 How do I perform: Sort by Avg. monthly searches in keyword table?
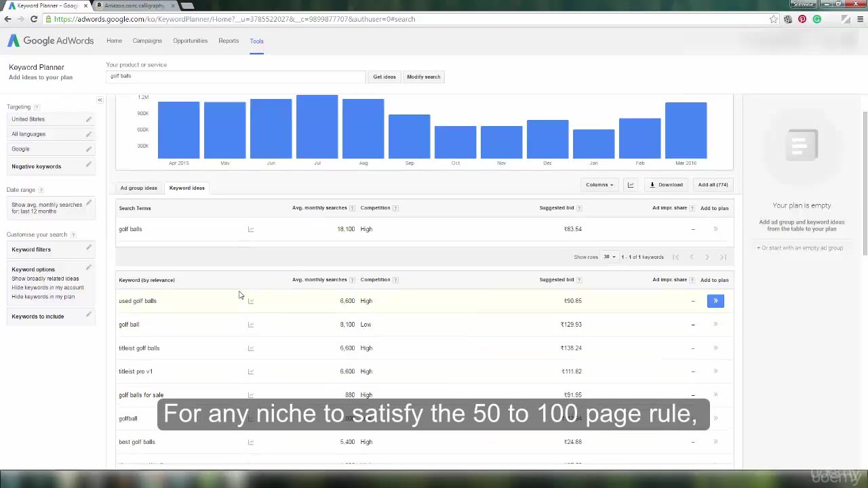pyautogui.click(x=319, y=280)
